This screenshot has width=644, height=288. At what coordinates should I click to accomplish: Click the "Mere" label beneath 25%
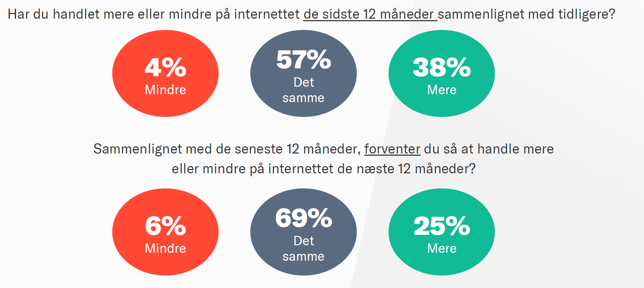[441, 248]
